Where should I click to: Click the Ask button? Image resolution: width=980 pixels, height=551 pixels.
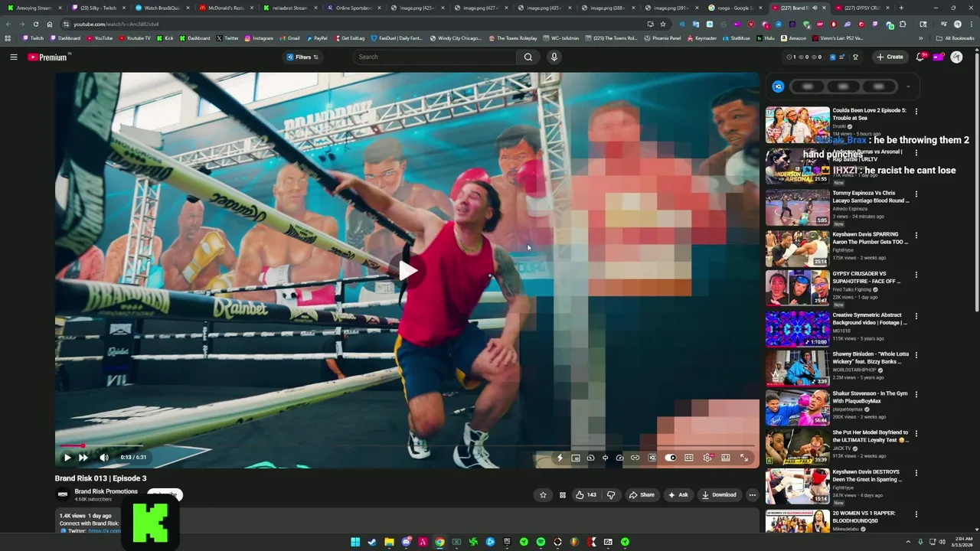tap(678, 495)
